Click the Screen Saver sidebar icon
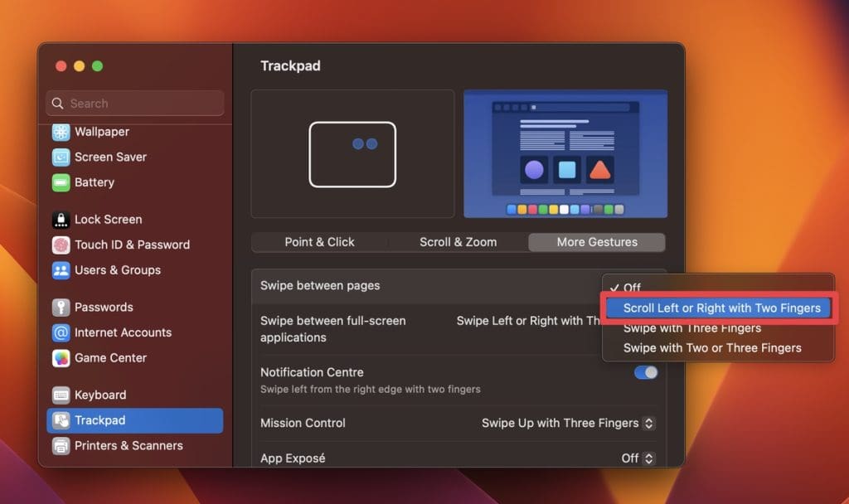Screen dimensions: 849x504 point(61,157)
